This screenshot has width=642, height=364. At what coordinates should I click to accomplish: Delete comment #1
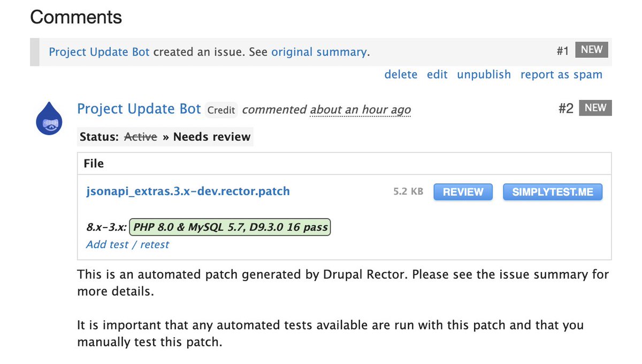click(401, 74)
